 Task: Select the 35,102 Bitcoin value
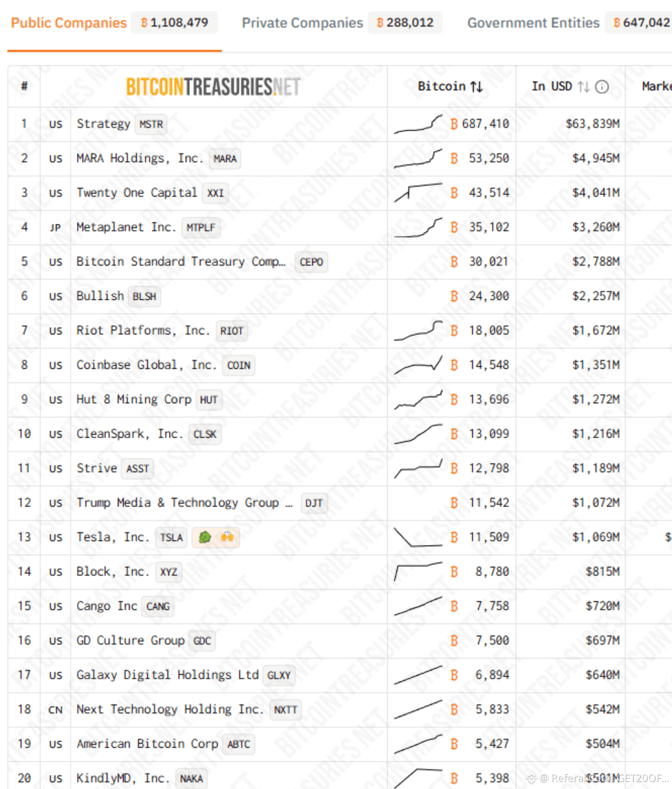[x=489, y=227]
